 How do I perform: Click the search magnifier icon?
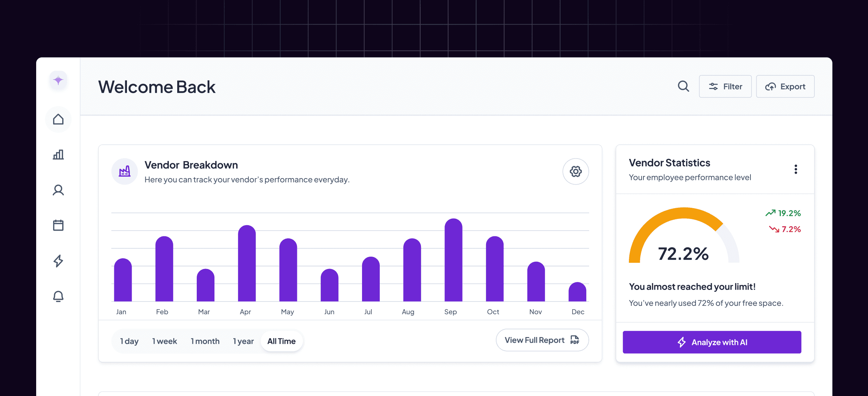pyautogui.click(x=683, y=87)
